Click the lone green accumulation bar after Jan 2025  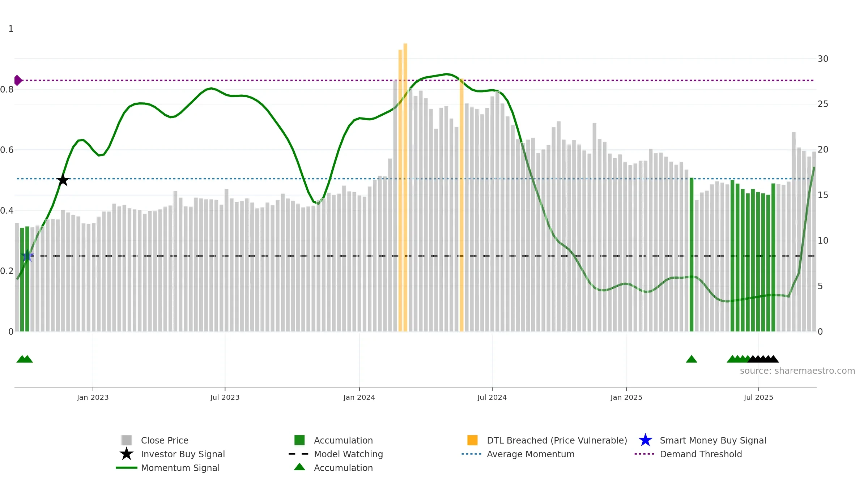pos(692,254)
